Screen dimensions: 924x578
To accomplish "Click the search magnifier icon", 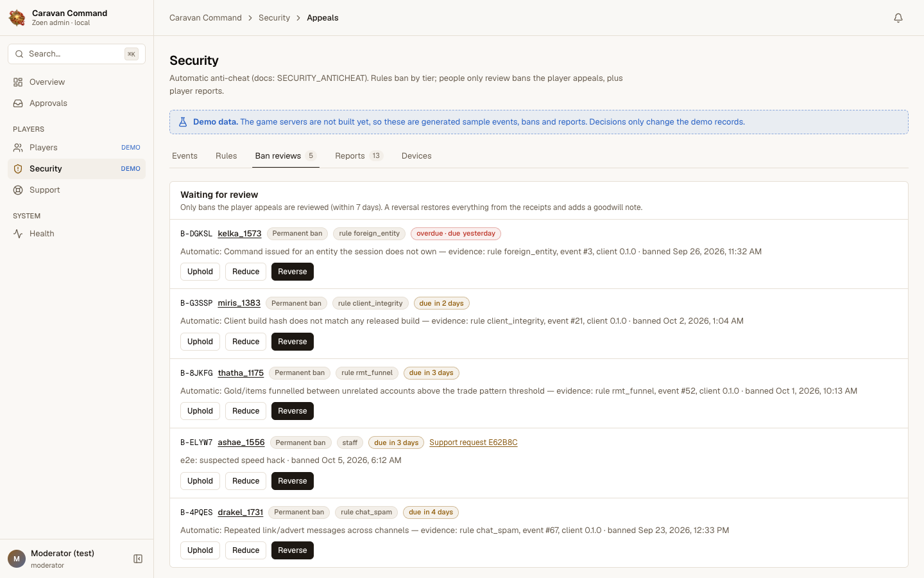I will point(19,54).
